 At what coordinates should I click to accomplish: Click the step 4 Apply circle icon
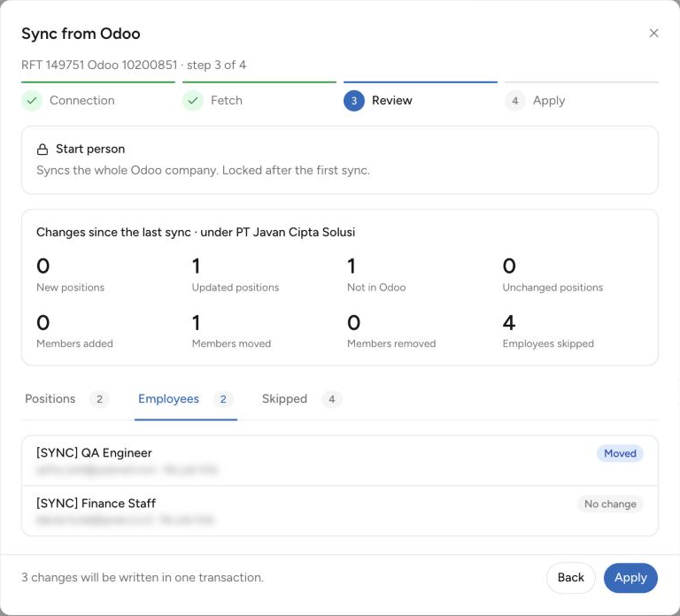click(x=515, y=101)
